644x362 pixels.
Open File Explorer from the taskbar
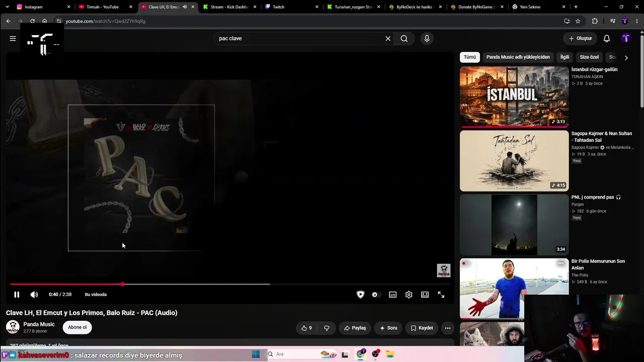(389, 354)
